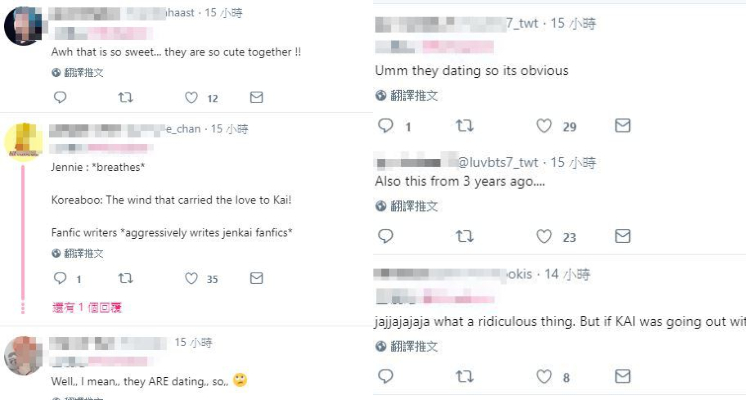Retweet the 'Jennie : *breathes*' tweet
This screenshot has height=400, width=746.
[x=125, y=279]
